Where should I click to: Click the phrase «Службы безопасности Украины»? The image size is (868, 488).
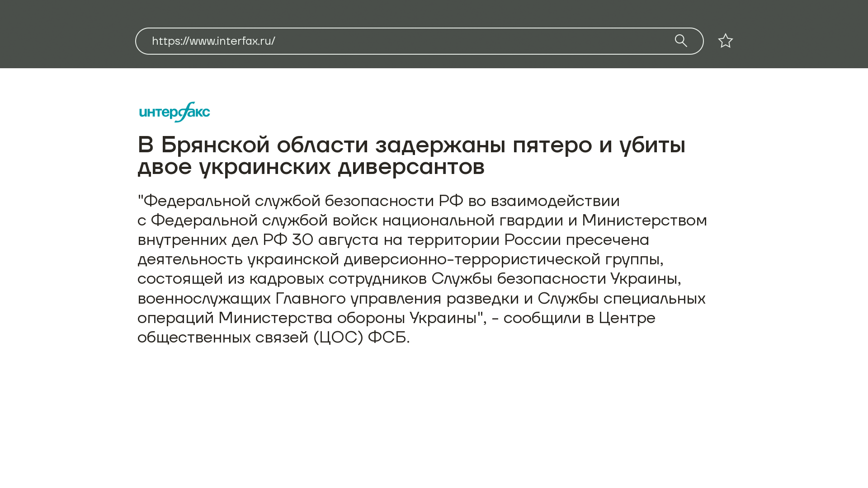click(x=554, y=279)
